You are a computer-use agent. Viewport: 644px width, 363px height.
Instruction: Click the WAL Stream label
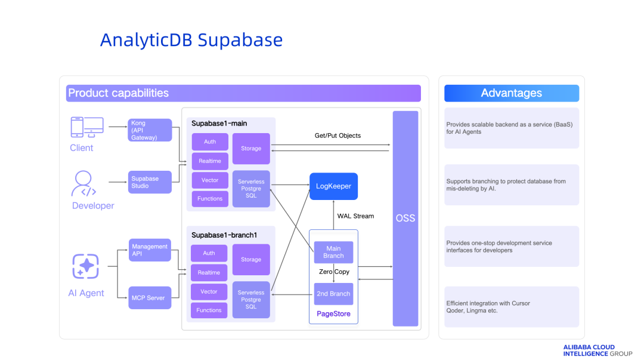click(x=355, y=216)
